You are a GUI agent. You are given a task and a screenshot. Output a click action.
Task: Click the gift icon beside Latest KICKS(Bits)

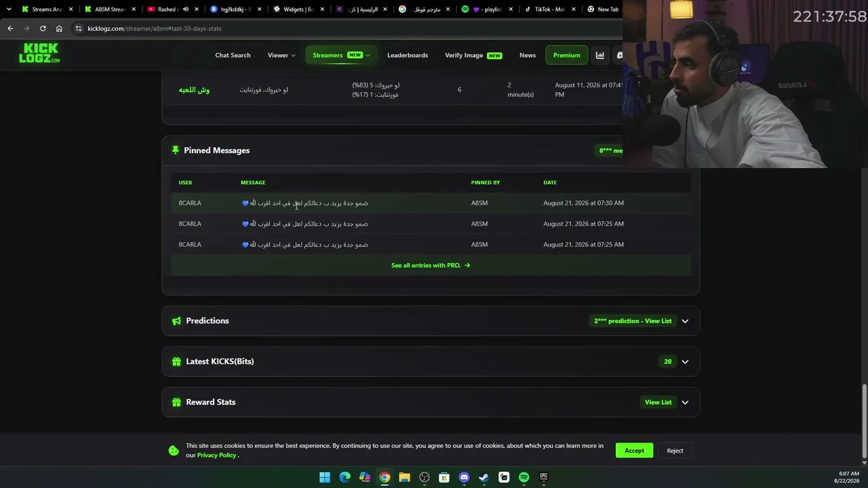(176, 361)
